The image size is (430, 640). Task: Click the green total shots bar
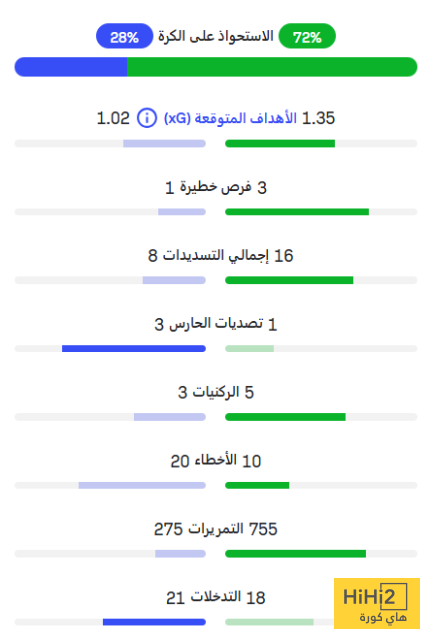[x=289, y=280]
